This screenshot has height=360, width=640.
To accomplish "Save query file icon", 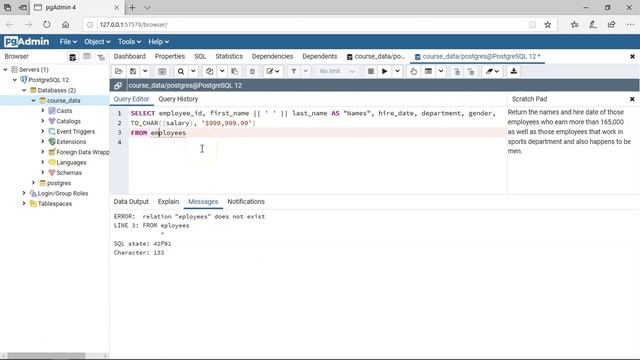I will [133, 71].
